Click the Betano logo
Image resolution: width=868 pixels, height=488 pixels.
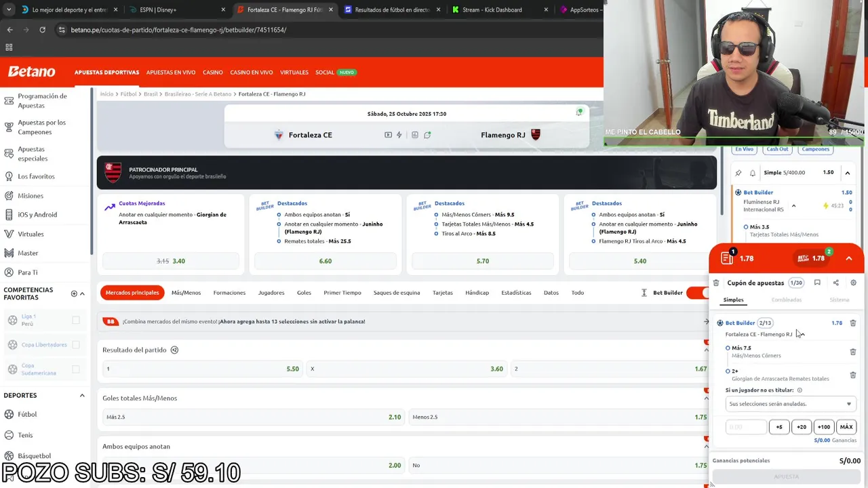coord(31,72)
